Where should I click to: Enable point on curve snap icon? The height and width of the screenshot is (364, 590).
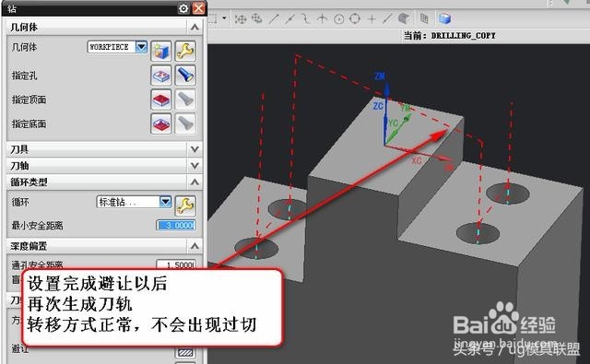pos(387,18)
